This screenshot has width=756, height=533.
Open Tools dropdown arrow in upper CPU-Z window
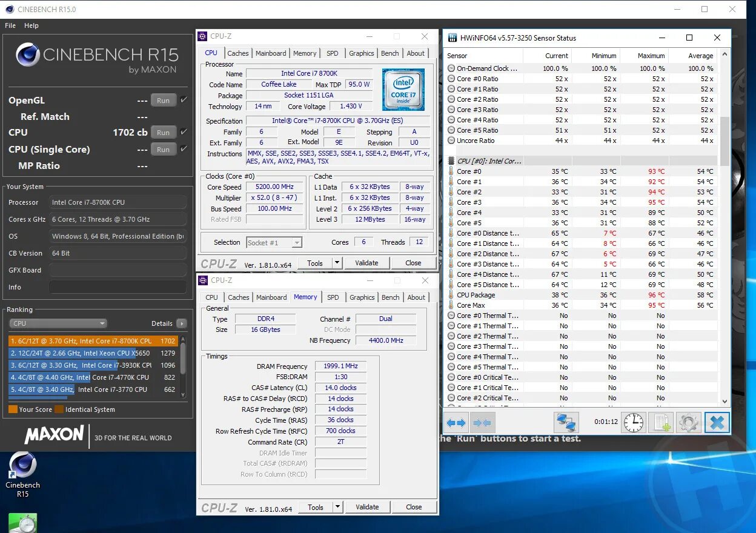(x=337, y=263)
